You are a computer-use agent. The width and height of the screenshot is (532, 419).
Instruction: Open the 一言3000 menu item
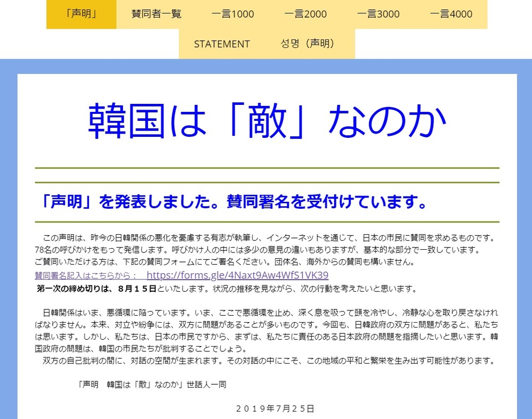tap(378, 14)
